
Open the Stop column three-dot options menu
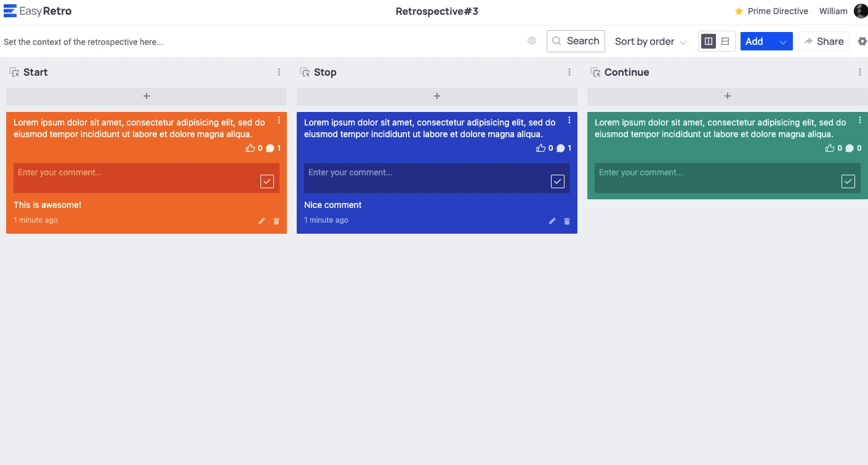(569, 73)
